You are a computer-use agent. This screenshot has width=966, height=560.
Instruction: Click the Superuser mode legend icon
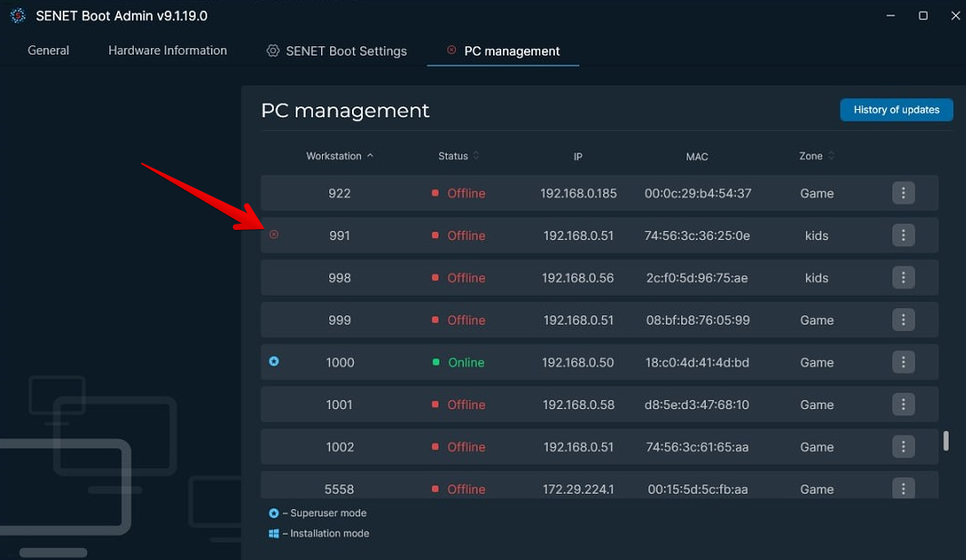coord(274,513)
